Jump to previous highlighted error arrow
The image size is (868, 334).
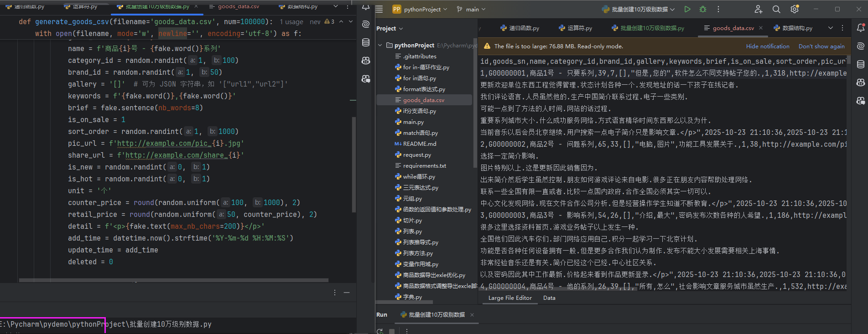coord(341,21)
